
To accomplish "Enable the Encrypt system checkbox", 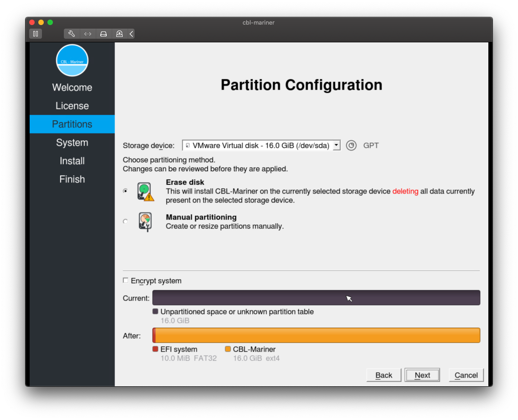I will click(126, 281).
